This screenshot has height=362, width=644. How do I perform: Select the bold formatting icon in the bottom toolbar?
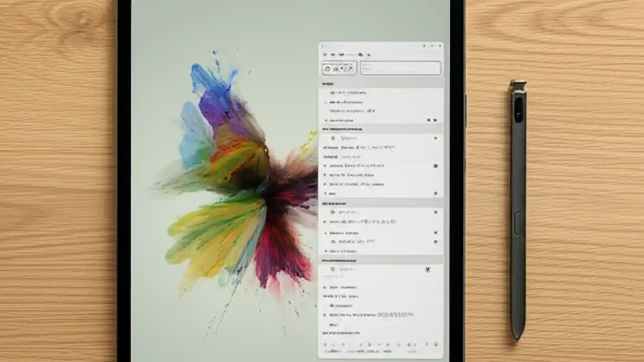click(x=326, y=345)
